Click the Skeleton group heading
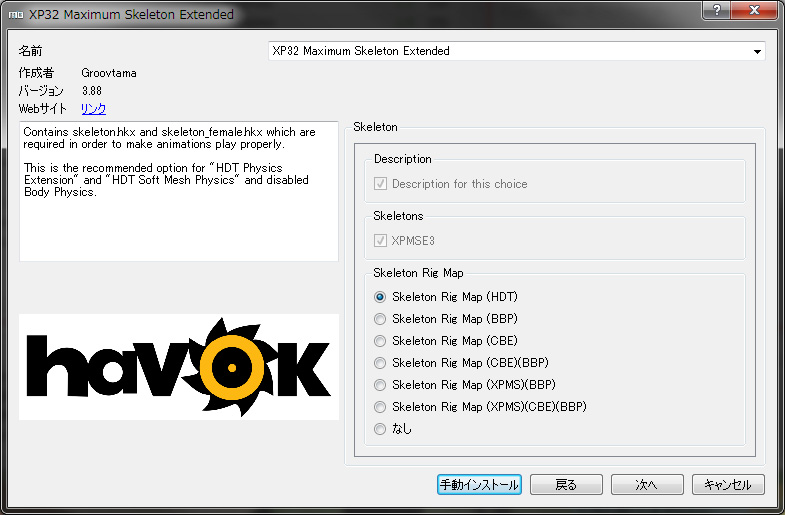 click(x=375, y=127)
